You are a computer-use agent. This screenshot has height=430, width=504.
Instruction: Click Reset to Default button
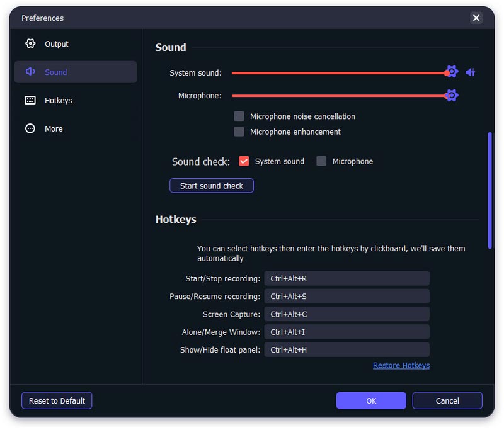coord(57,401)
